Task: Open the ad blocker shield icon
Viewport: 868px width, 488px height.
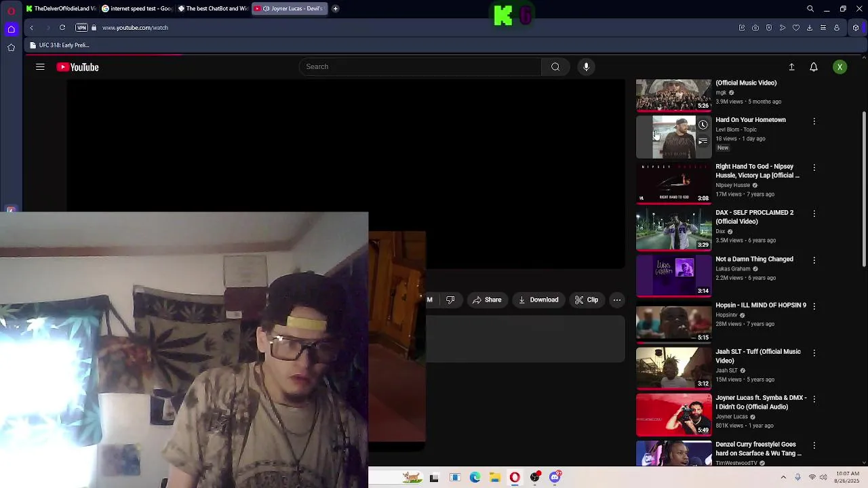Action: [769, 28]
